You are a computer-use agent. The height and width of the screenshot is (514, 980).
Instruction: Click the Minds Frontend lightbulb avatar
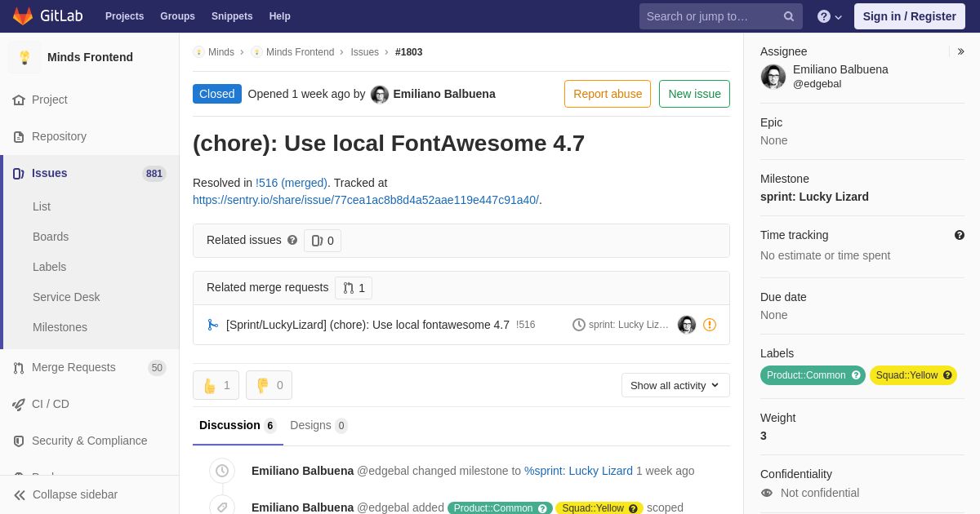point(24,57)
